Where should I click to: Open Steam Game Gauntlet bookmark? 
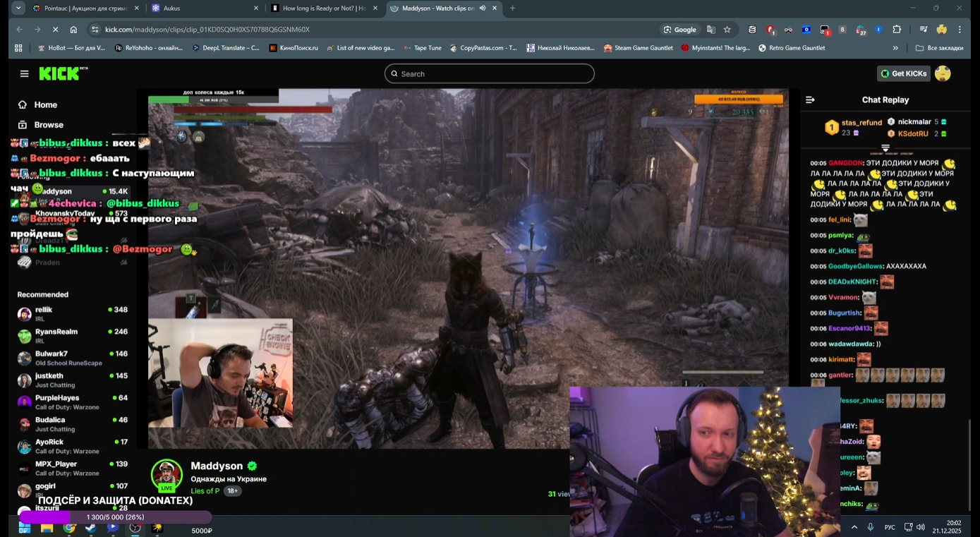click(638, 48)
